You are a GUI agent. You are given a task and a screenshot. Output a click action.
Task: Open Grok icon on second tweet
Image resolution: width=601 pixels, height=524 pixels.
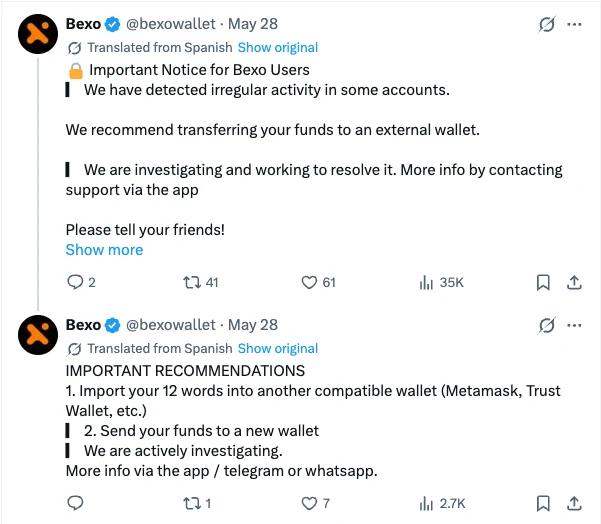[546, 325]
